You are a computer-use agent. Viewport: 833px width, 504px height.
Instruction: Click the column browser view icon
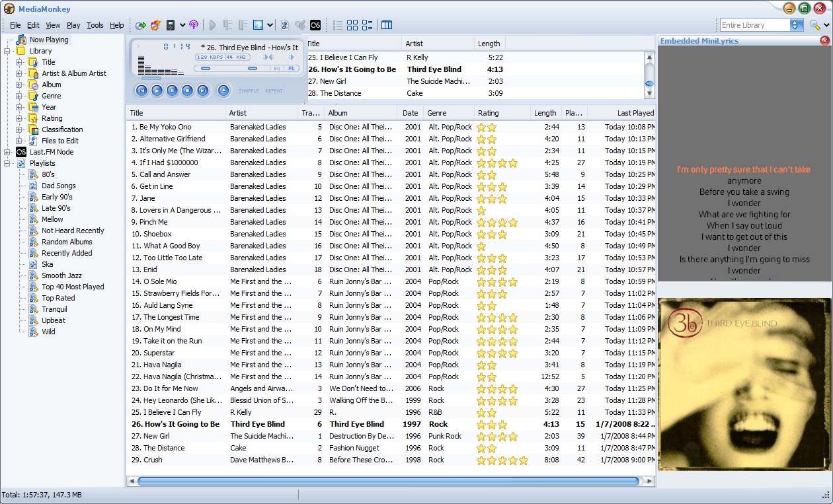[387, 25]
